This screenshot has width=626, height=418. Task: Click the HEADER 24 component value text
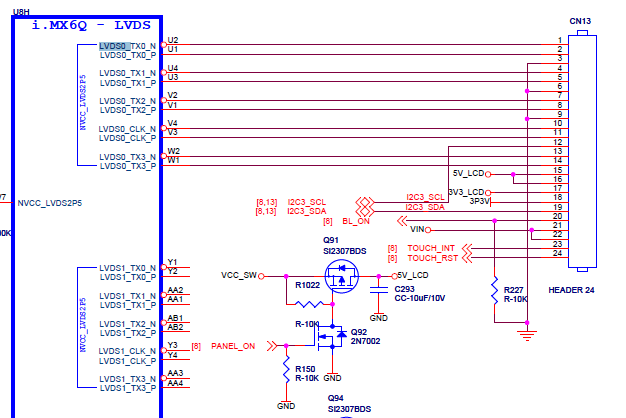click(571, 290)
